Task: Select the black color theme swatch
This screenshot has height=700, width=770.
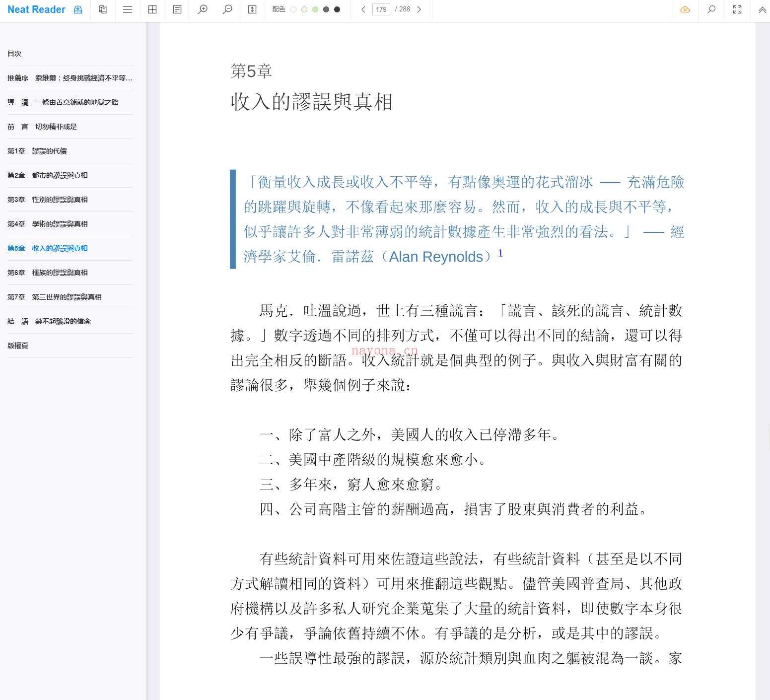Action: pos(337,9)
